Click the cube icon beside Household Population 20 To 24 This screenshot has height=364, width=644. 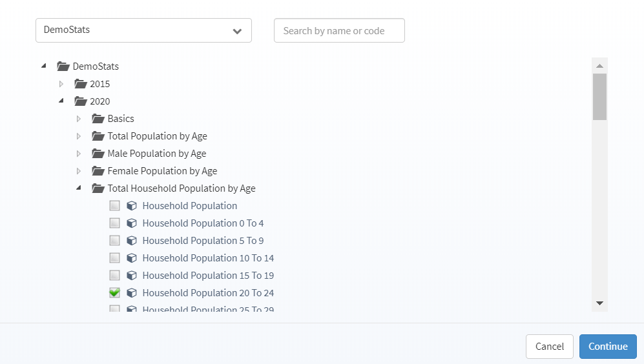[131, 293]
